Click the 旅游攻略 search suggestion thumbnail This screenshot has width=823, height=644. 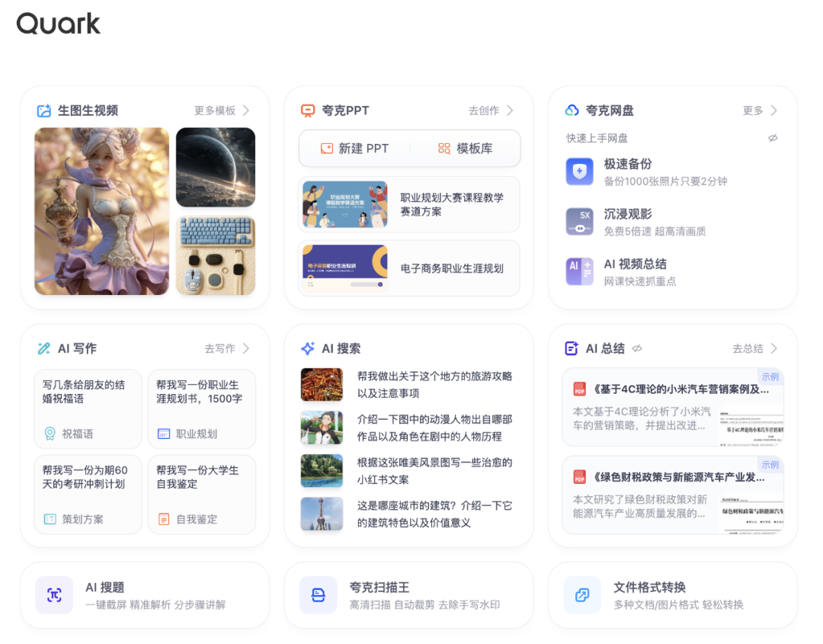click(x=322, y=385)
